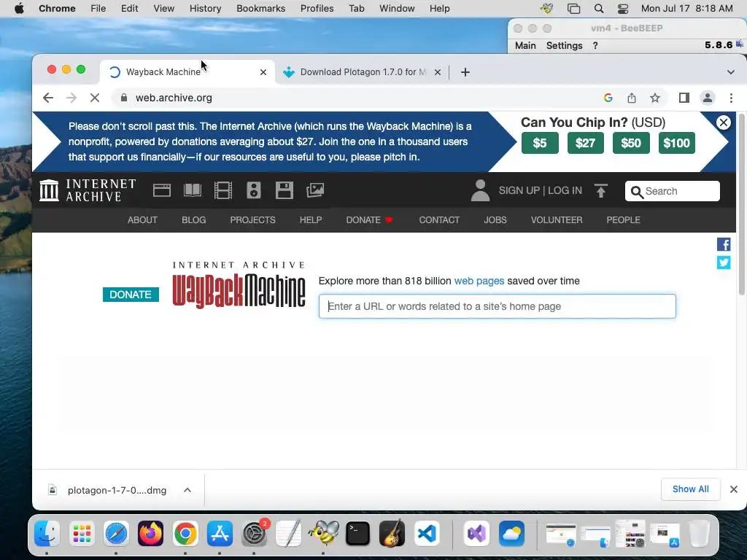Open System Preferences from the Dock
This screenshot has height=560, width=747.
[255, 533]
